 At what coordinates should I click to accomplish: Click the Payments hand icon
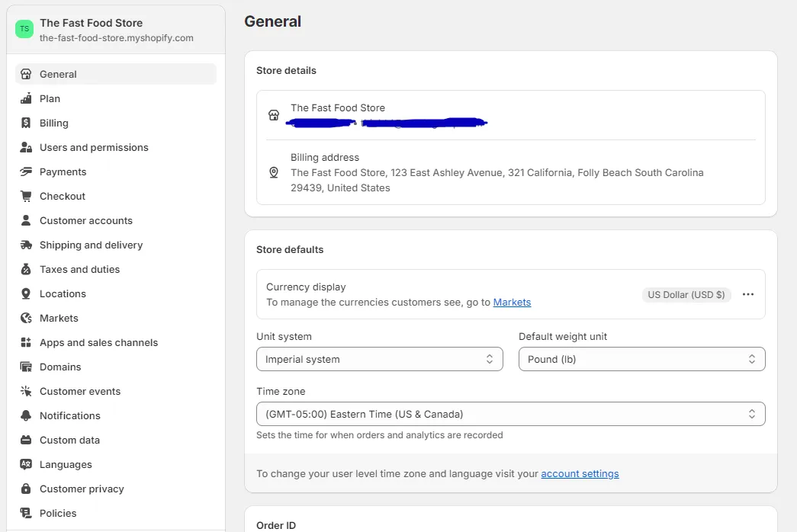26,171
